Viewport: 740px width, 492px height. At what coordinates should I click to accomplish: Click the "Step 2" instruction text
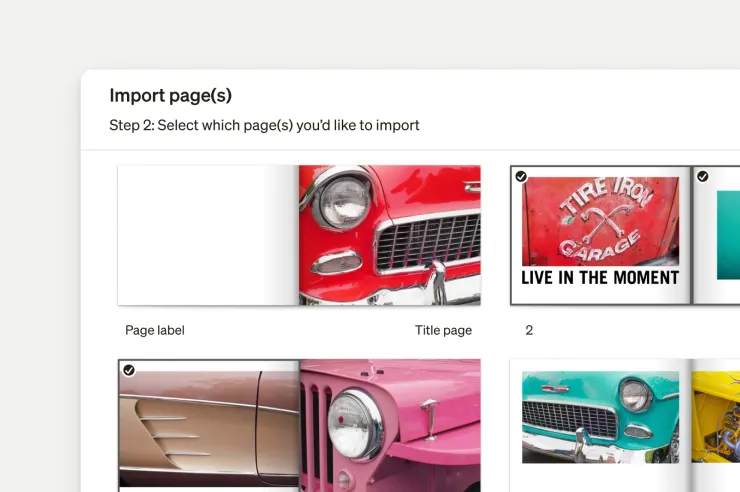point(264,125)
